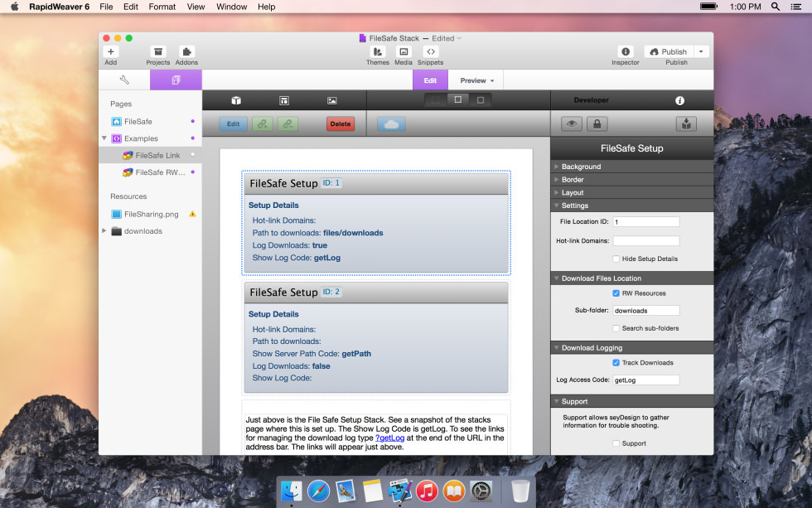The width and height of the screenshot is (812, 508).
Task: Open the File menu
Action: [106, 7]
